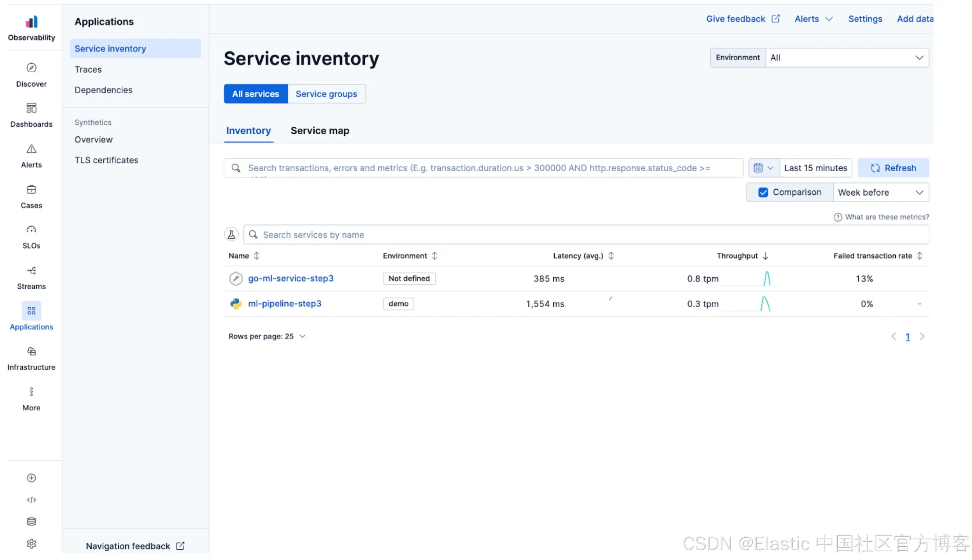Expand the Environment All dropdown
972x560 pixels.
[x=846, y=58]
